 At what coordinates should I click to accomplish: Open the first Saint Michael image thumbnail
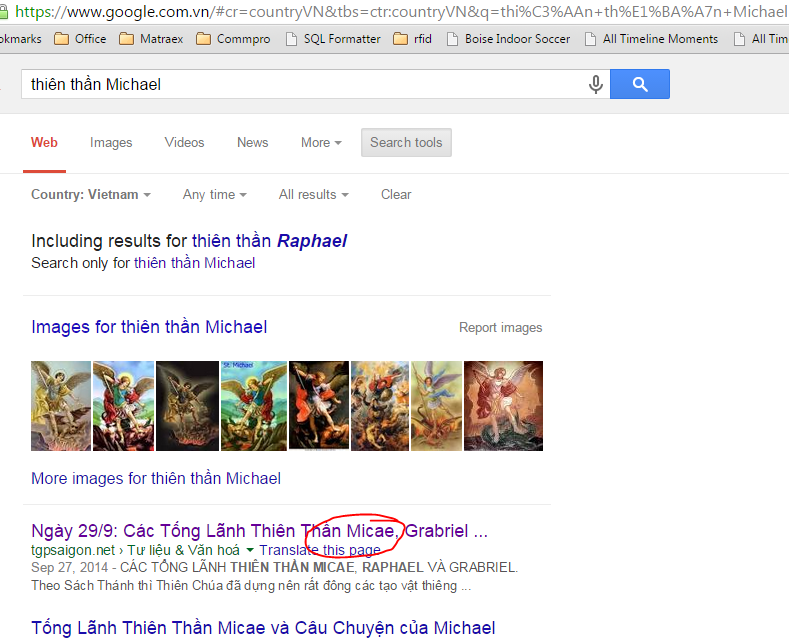pos(61,406)
